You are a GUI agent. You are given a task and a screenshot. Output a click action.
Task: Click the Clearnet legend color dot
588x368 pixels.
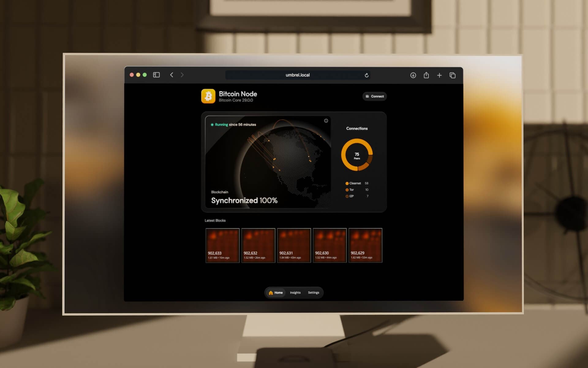pyautogui.click(x=347, y=183)
